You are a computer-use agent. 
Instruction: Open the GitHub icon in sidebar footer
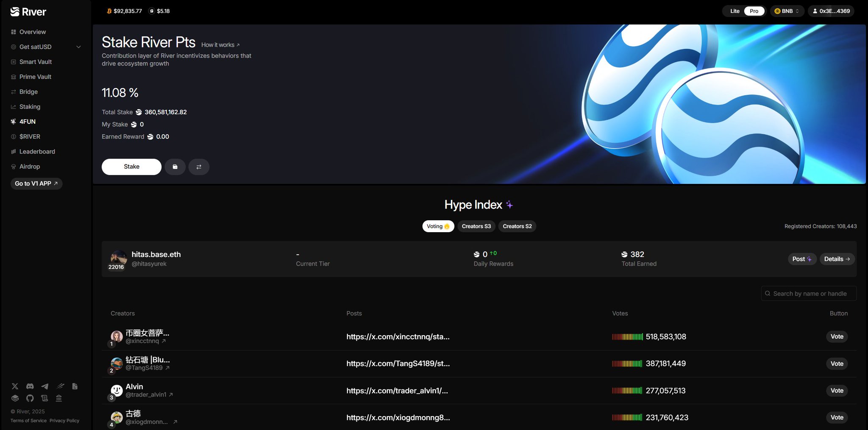point(30,398)
